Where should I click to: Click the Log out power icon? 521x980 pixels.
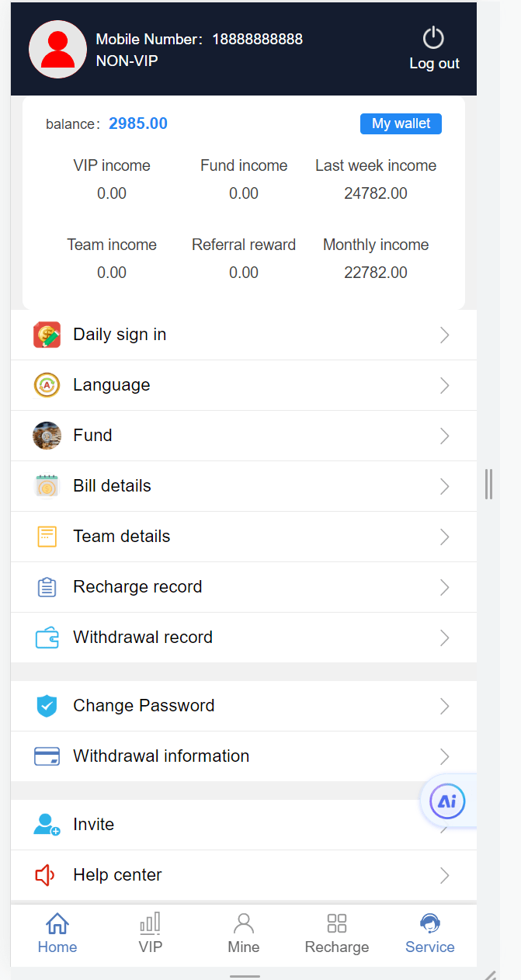(432, 38)
